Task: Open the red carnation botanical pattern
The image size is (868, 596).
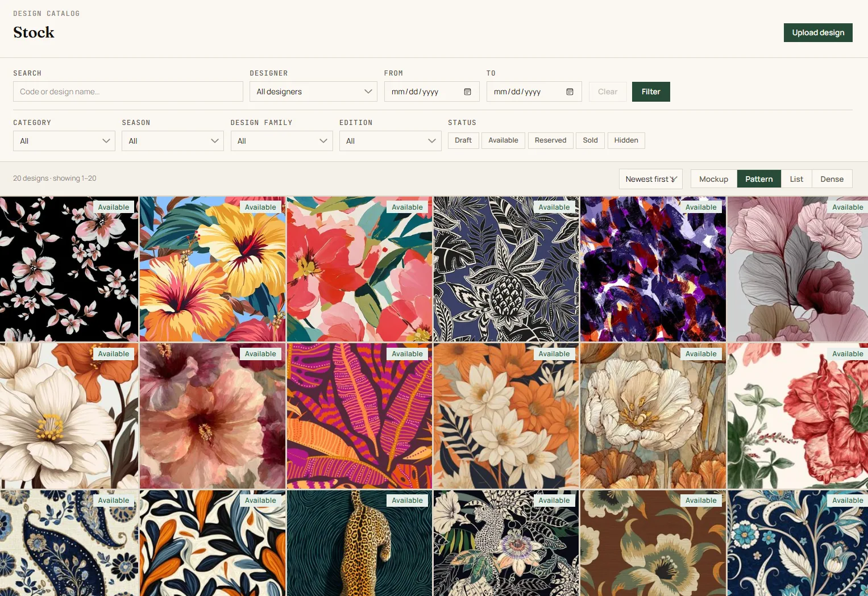Action: pos(798,416)
